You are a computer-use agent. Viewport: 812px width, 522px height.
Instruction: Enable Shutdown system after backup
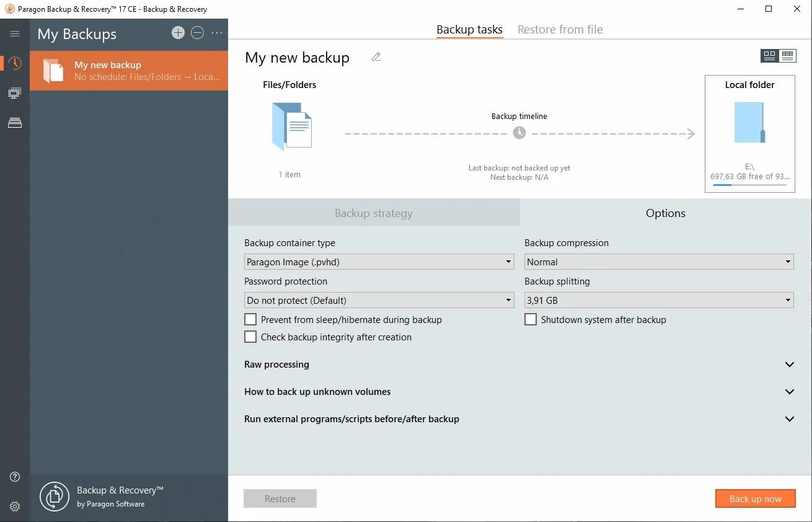pos(531,319)
